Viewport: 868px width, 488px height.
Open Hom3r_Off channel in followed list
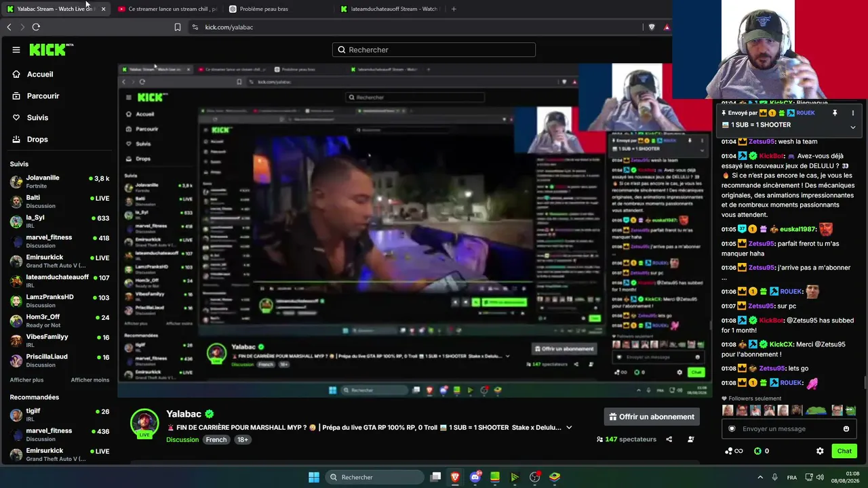tap(60, 321)
